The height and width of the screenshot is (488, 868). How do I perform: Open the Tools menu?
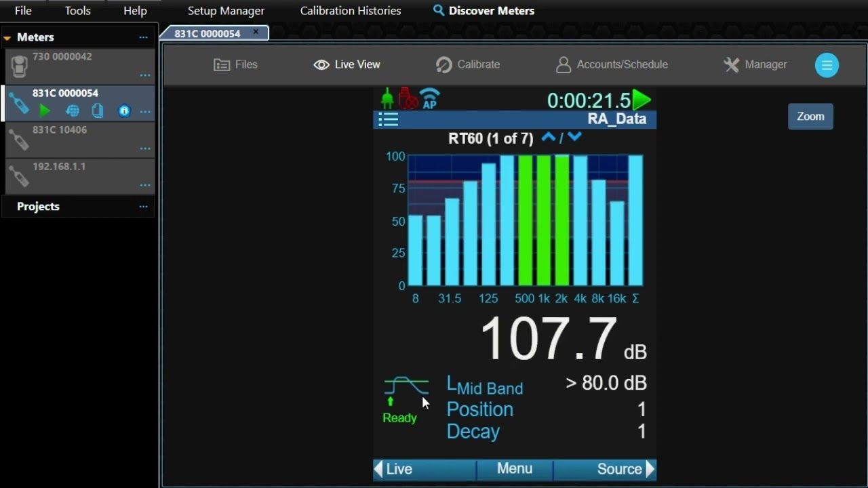click(77, 11)
